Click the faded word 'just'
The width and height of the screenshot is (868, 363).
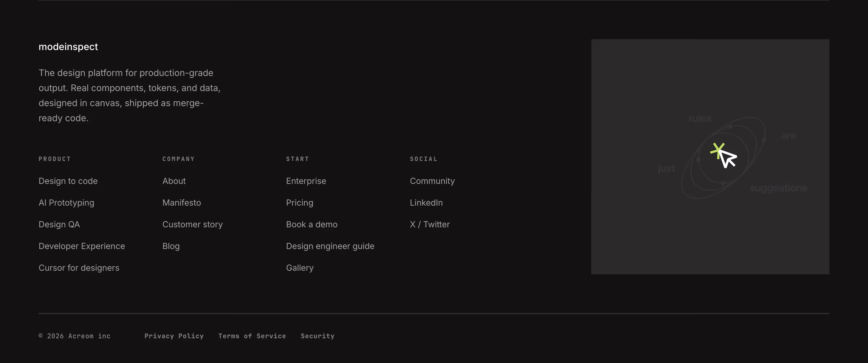tap(666, 169)
